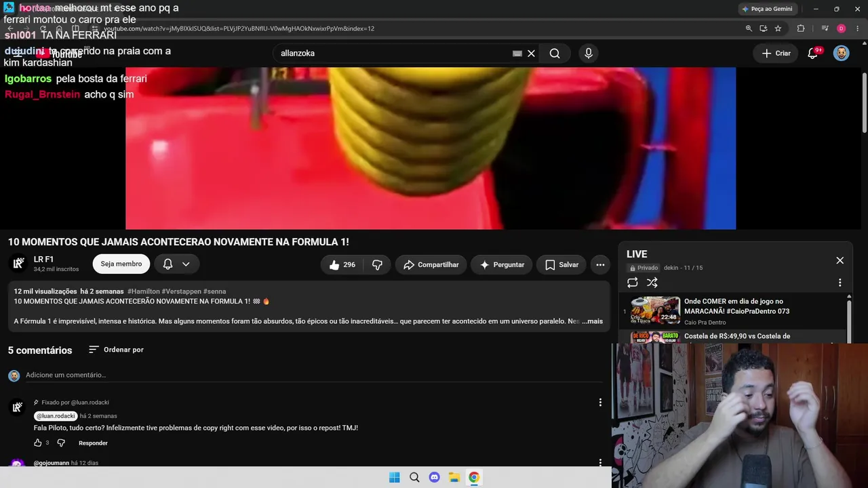The width and height of the screenshot is (868, 488).
Task: Click the browser address bar URL
Action: [239, 28]
